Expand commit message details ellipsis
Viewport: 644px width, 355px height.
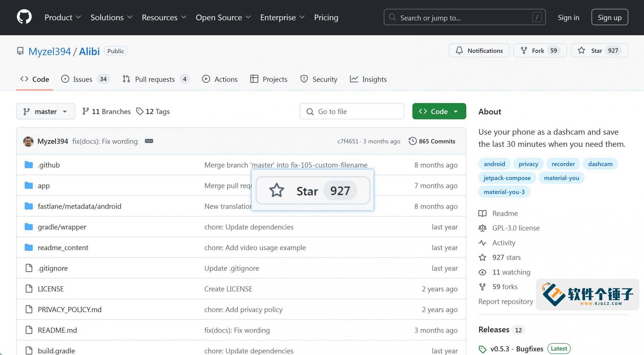pyautogui.click(x=149, y=141)
